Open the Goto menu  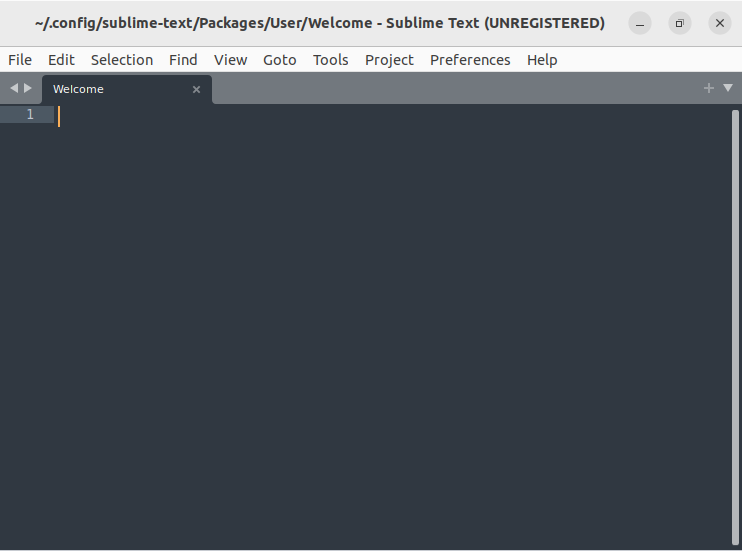280,60
